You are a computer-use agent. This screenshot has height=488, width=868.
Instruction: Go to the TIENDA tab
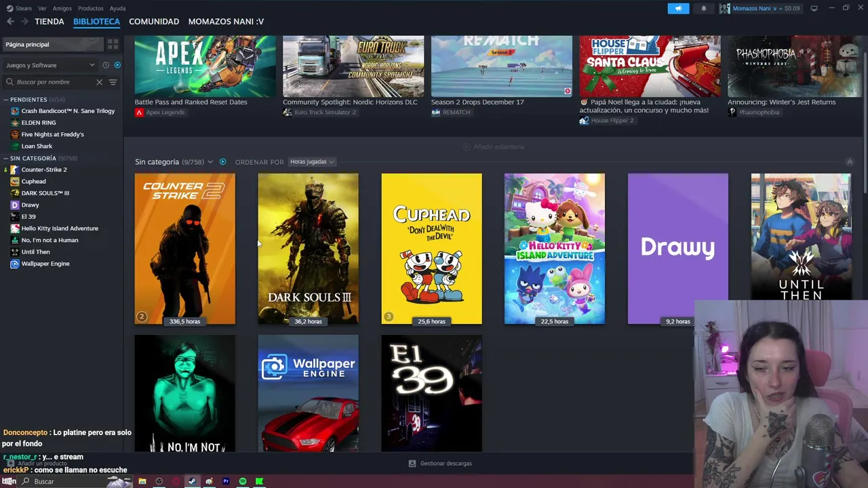click(50, 22)
